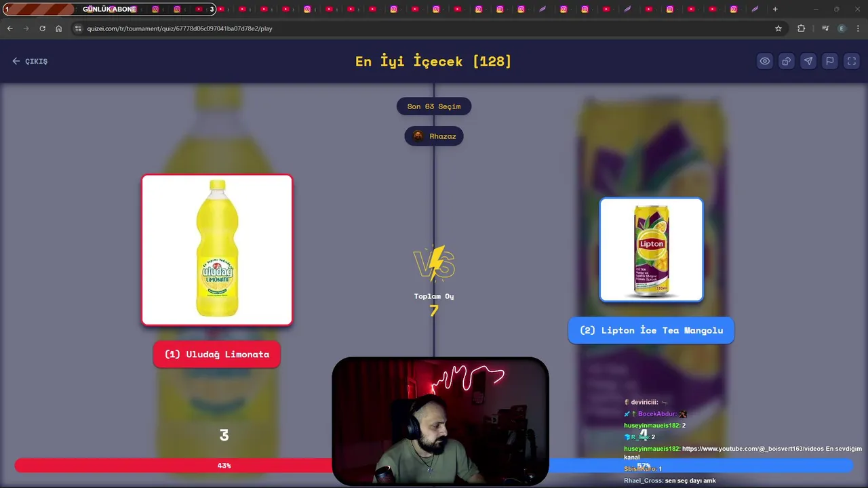
Task: Click the En İyi İçecek [128] title
Action: 433,61
